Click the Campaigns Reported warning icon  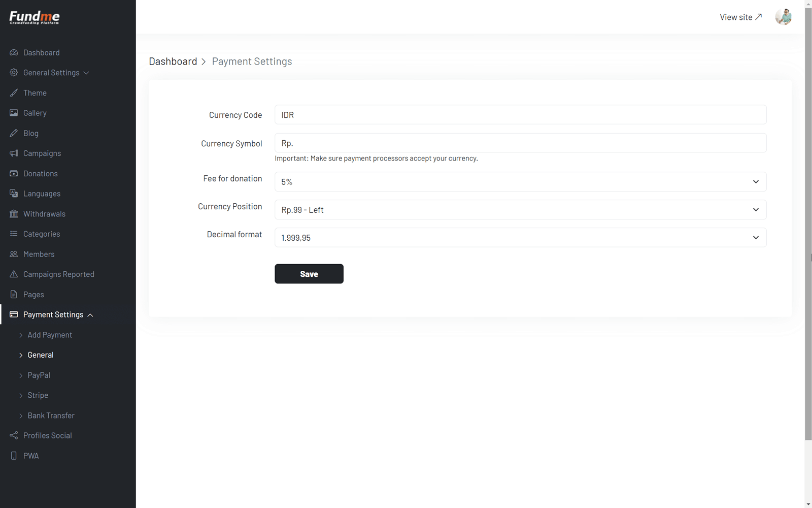(x=14, y=274)
